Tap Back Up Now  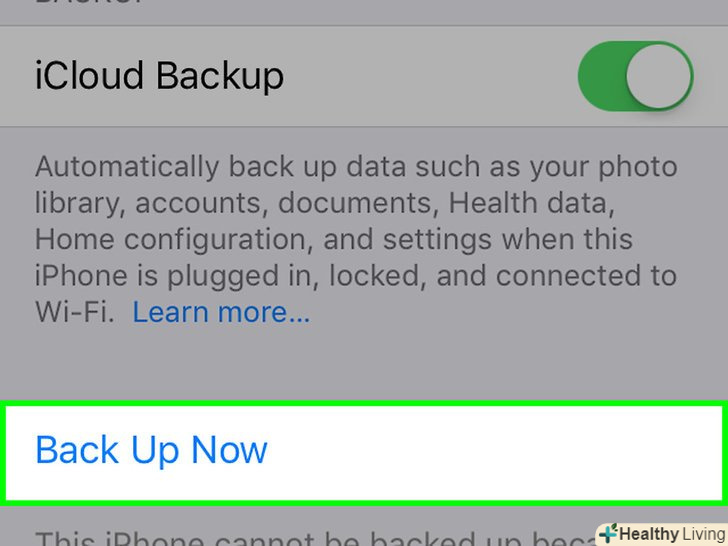click(x=151, y=450)
